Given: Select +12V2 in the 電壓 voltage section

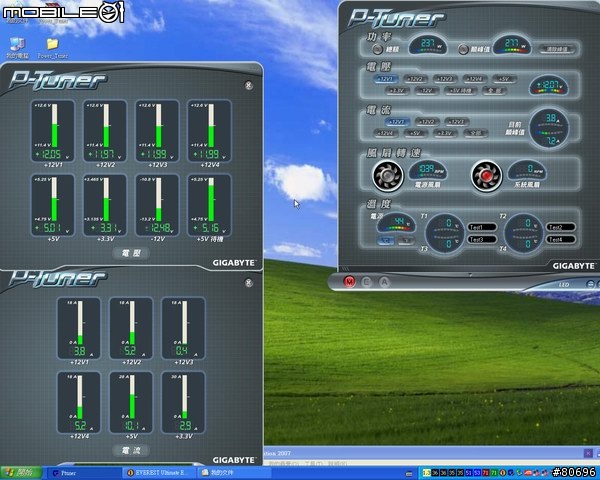Looking at the screenshot, I should click(415, 79).
